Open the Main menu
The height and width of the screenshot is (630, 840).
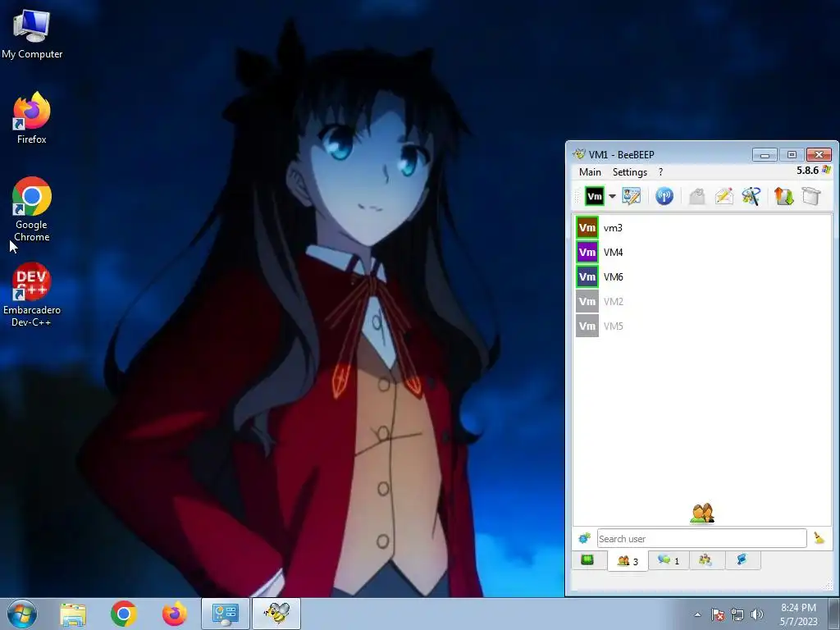point(590,172)
